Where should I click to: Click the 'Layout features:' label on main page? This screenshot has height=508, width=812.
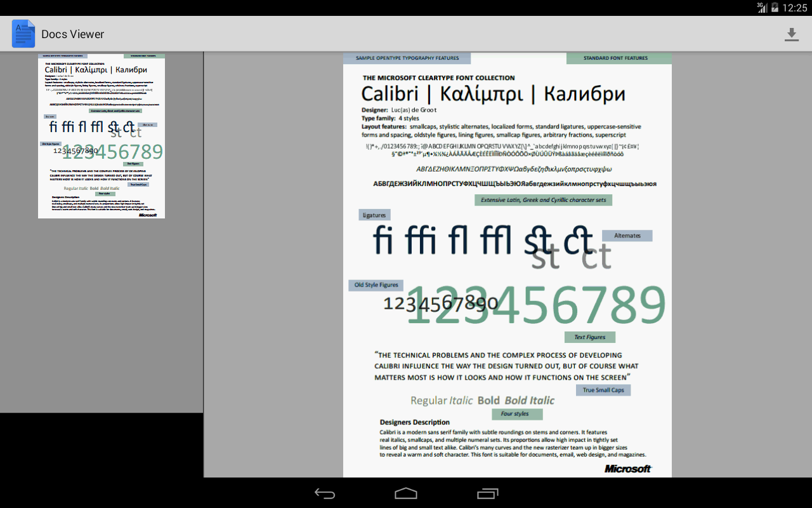click(x=384, y=126)
